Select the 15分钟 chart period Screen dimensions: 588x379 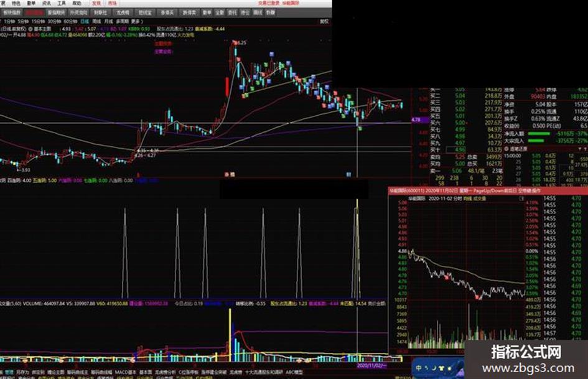coord(38,21)
